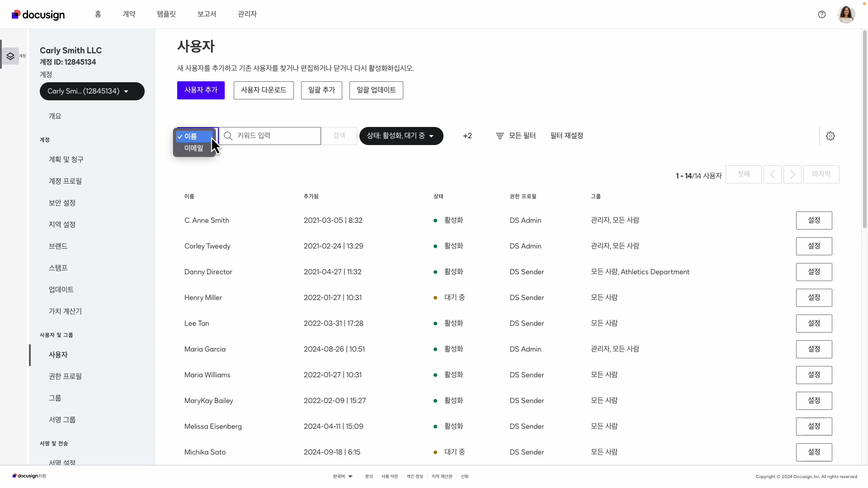Click the docusign 지원 footer logo

(x=29, y=476)
